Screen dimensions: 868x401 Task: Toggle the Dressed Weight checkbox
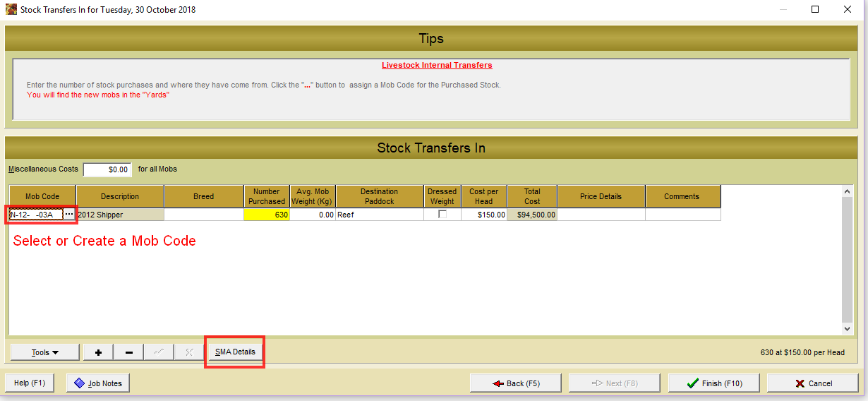tap(442, 215)
